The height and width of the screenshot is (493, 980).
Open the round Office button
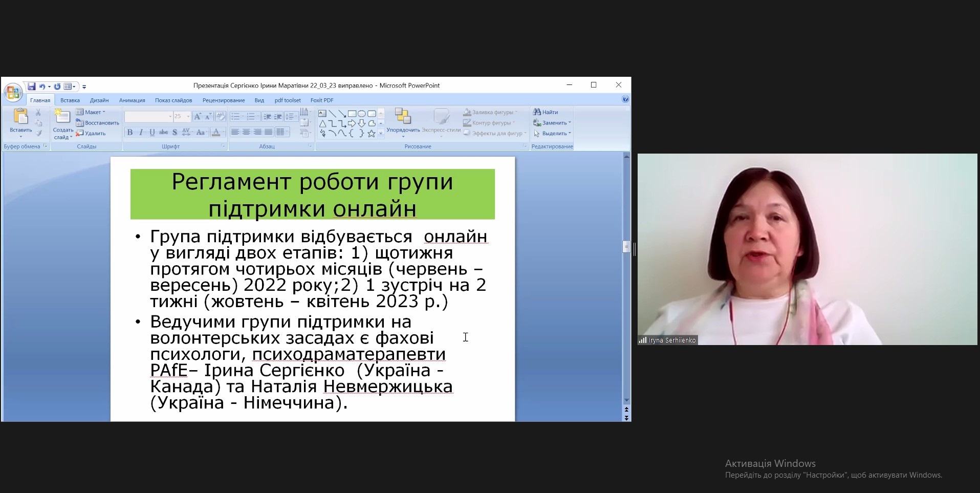pos(13,93)
